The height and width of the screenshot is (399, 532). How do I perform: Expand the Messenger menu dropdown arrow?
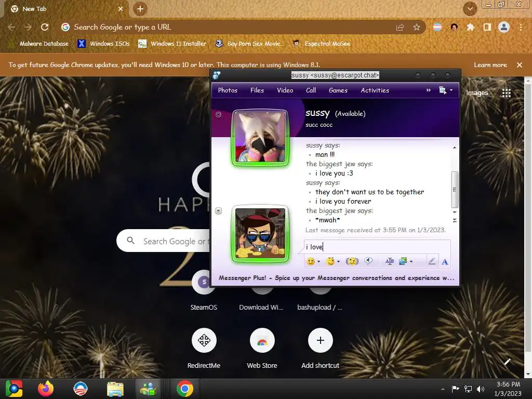pos(451,90)
